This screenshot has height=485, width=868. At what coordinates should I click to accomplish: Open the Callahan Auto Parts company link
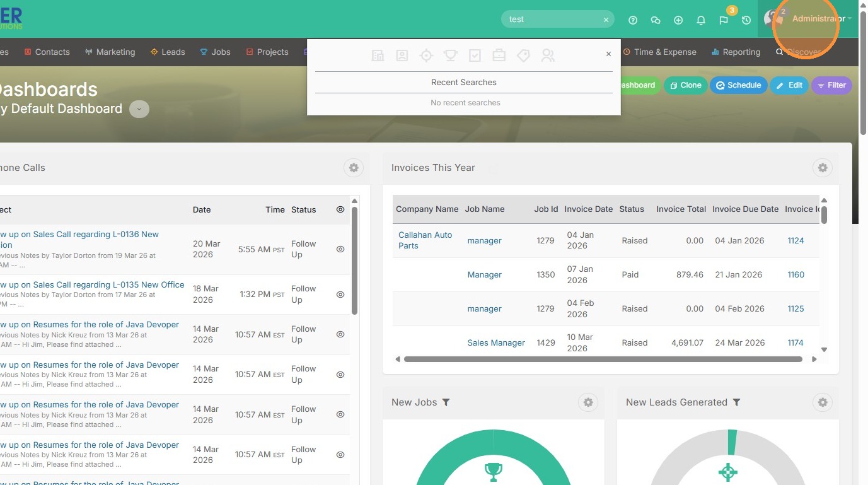tap(425, 240)
